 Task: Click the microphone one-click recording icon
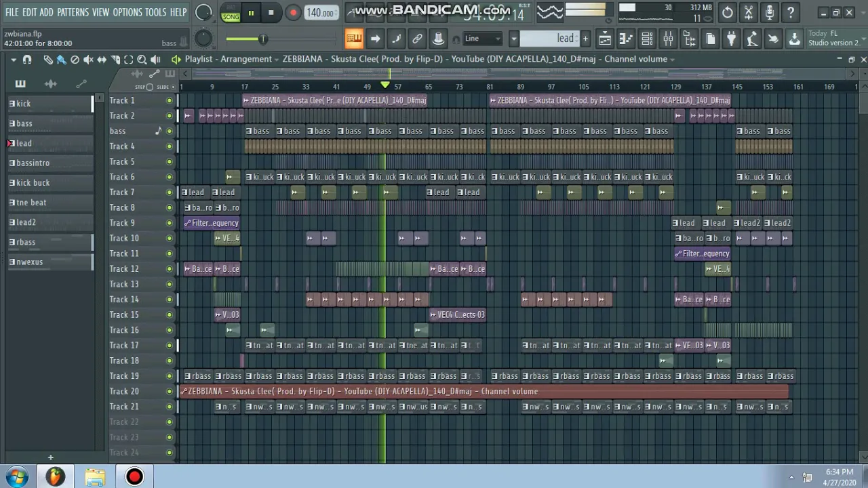coord(770,12)
